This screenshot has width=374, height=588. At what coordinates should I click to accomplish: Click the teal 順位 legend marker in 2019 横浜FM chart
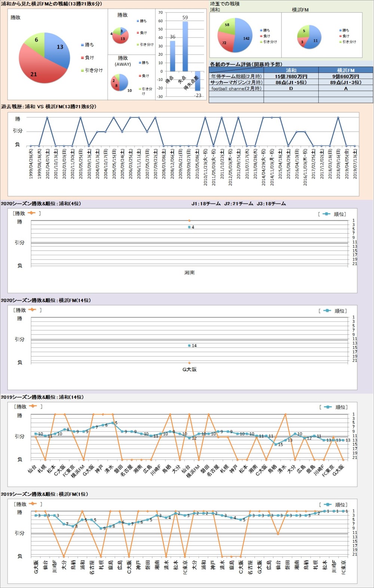click(327, 505)
